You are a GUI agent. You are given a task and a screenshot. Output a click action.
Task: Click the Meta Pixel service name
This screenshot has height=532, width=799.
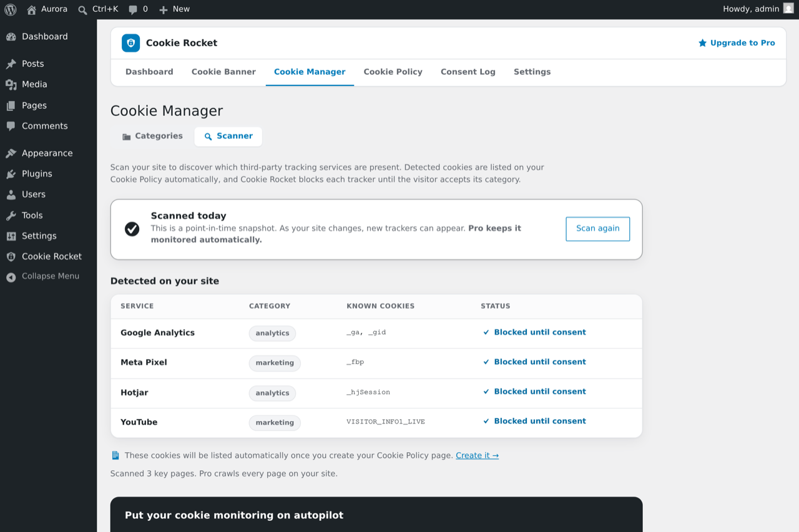click(144, 362)
